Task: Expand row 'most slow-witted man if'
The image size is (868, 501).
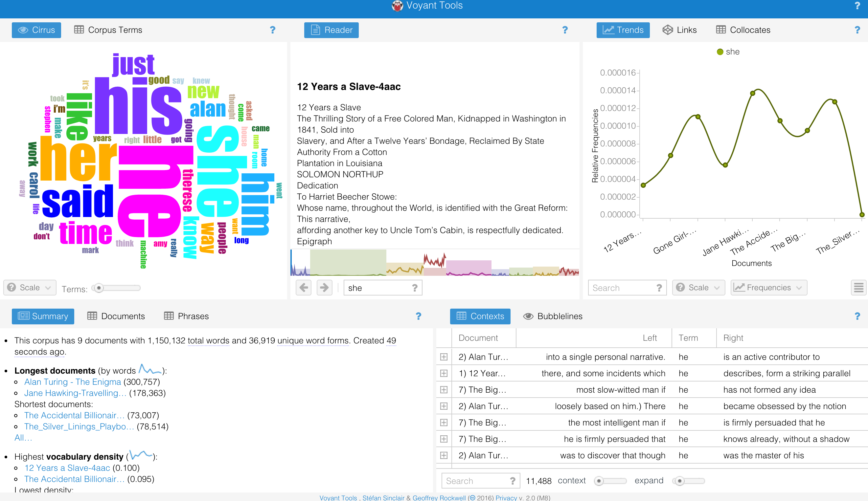Action: coord(444,389)
